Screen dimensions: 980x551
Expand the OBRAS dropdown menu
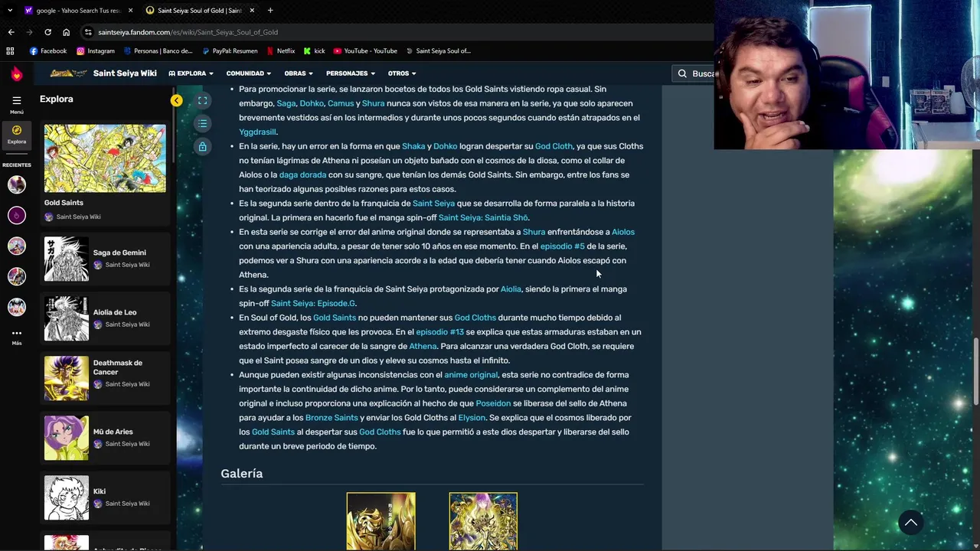click(299, 73)
